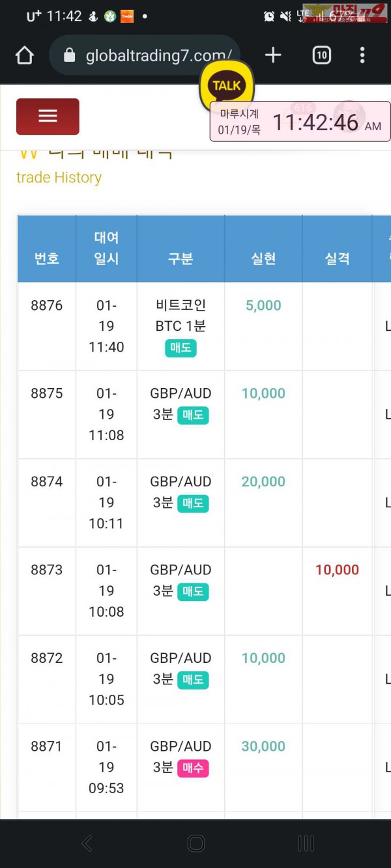
Task: Tap the 10,000 loss amount in red
Action: click(337, 570)
